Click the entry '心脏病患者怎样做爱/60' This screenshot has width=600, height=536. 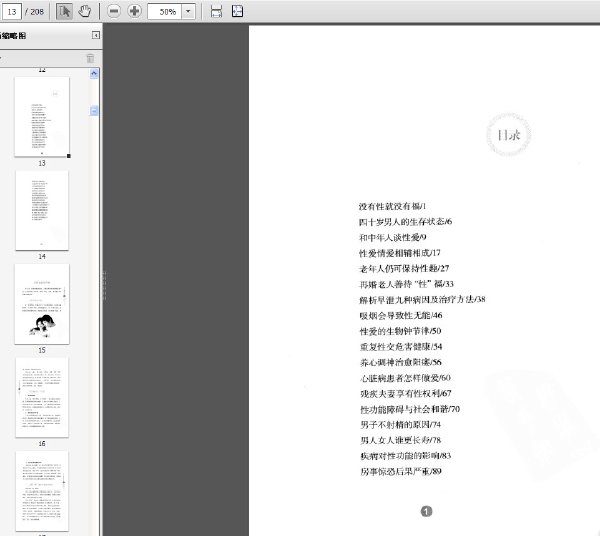pos(405,378)
